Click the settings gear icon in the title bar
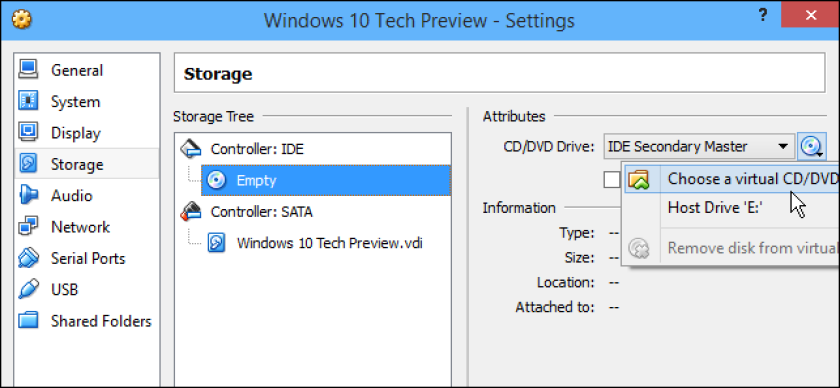 (x=21, y=20)
